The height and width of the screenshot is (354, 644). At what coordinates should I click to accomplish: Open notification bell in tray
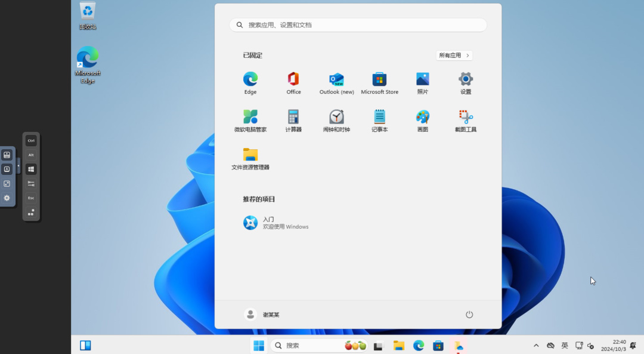tap(633, 346)
